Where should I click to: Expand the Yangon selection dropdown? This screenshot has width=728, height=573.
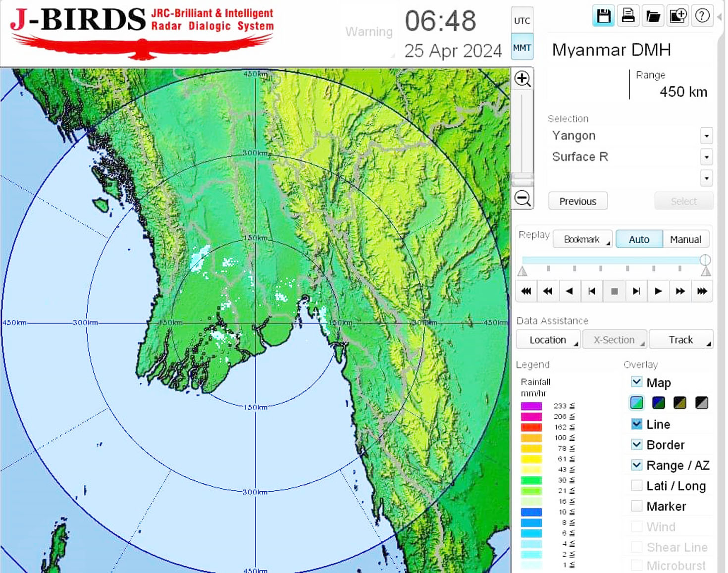click(706, 136)
